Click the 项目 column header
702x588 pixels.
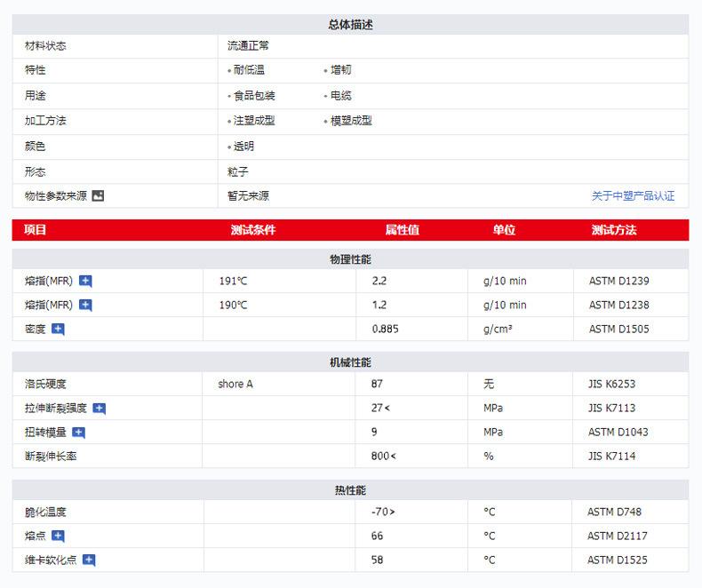[x=36, y=230]
